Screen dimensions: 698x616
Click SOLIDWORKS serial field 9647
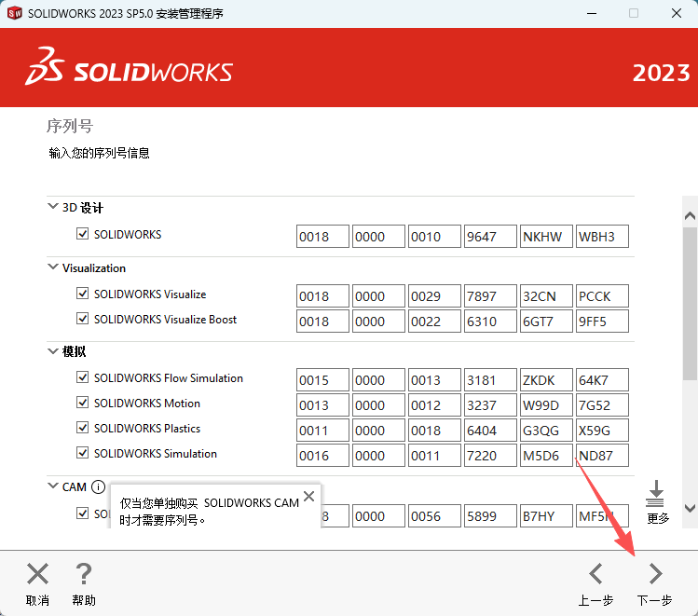tap(490, 237)
